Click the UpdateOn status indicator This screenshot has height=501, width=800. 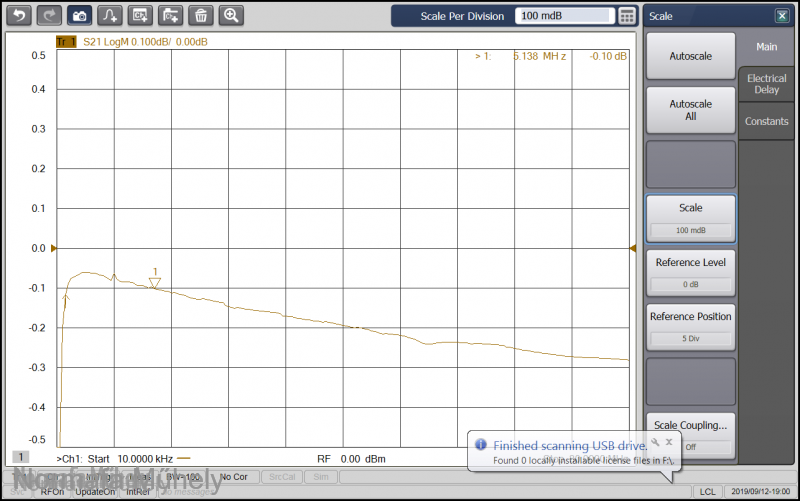click(x=95, y=492)
